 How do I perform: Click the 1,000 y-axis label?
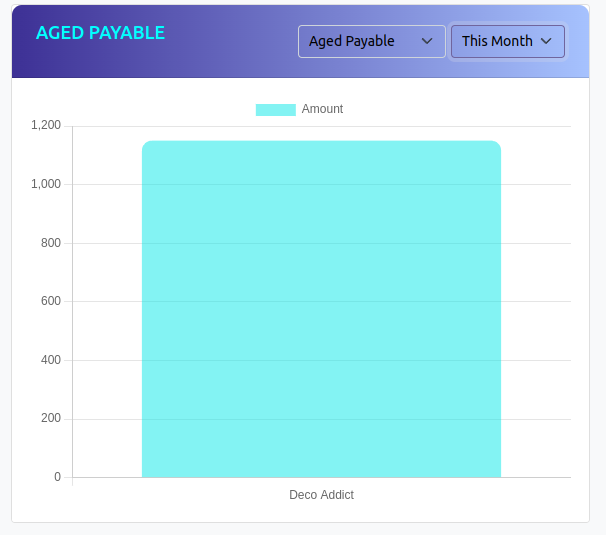click(46, 184)
